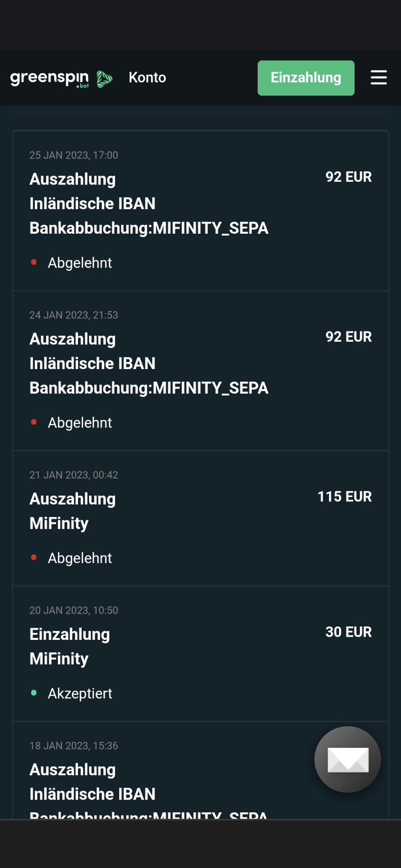Click the 25 JAN 2023, 17:00 timestamp

point(74,155)
